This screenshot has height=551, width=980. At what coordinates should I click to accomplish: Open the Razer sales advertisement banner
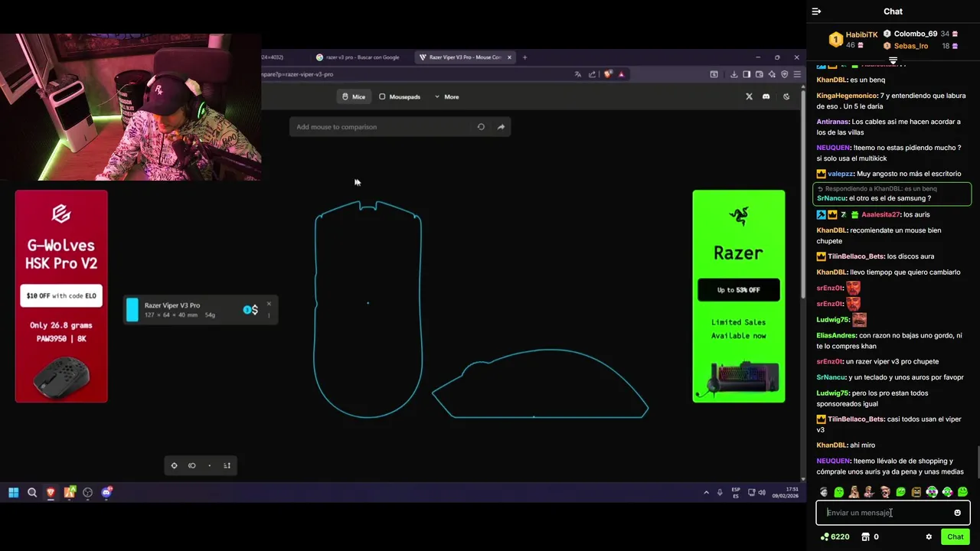pyautogui.click(x=739, y=296)
